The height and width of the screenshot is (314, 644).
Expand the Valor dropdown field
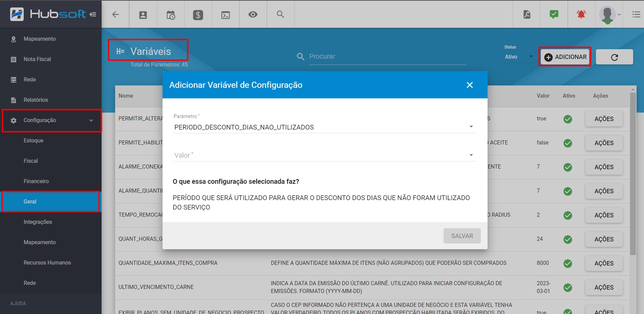[x=324, y=155]
